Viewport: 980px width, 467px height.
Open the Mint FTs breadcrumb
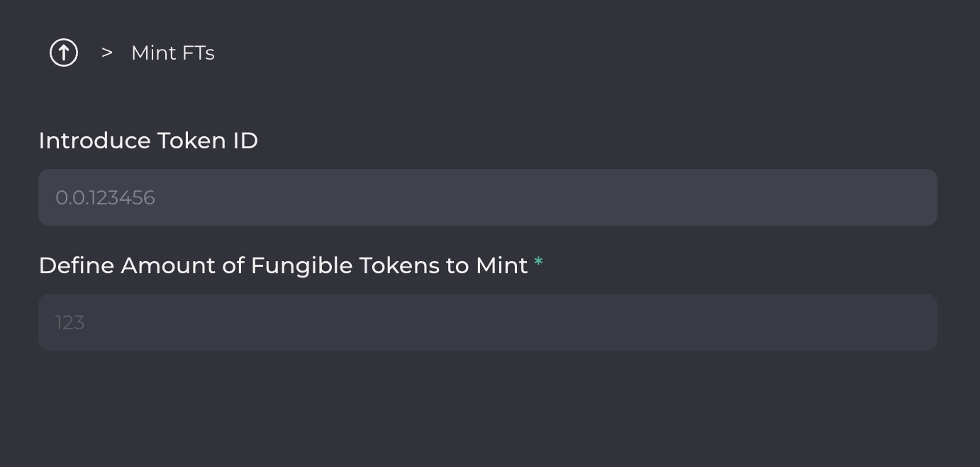[172, 53]
